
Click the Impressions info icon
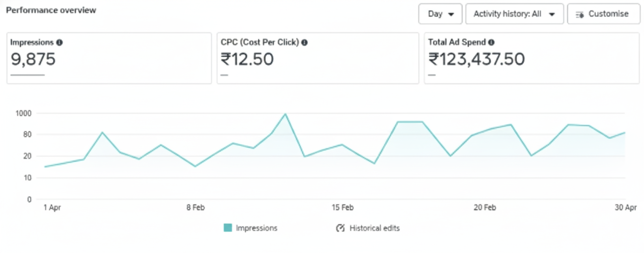[60, 42]
